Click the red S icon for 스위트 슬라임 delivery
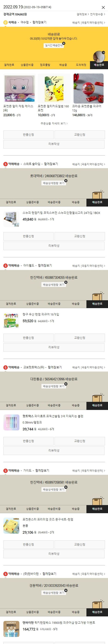108x644 pixels. pos(5,164)
